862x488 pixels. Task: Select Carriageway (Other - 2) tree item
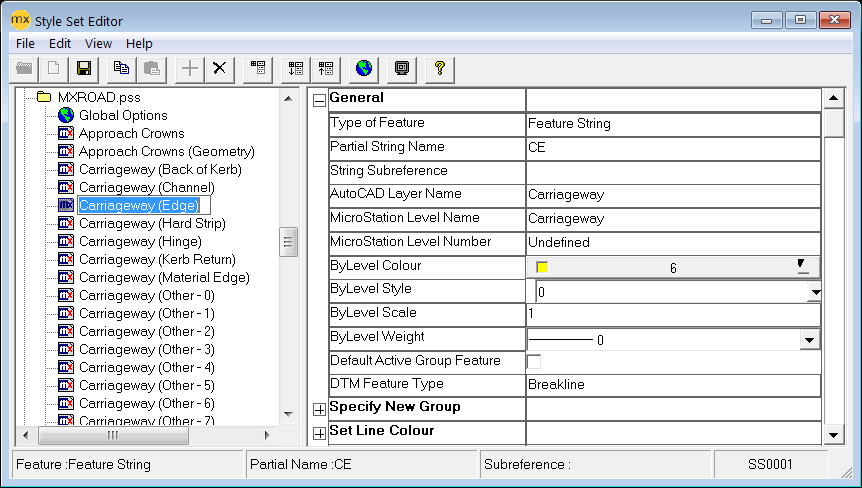coord(147,332)
